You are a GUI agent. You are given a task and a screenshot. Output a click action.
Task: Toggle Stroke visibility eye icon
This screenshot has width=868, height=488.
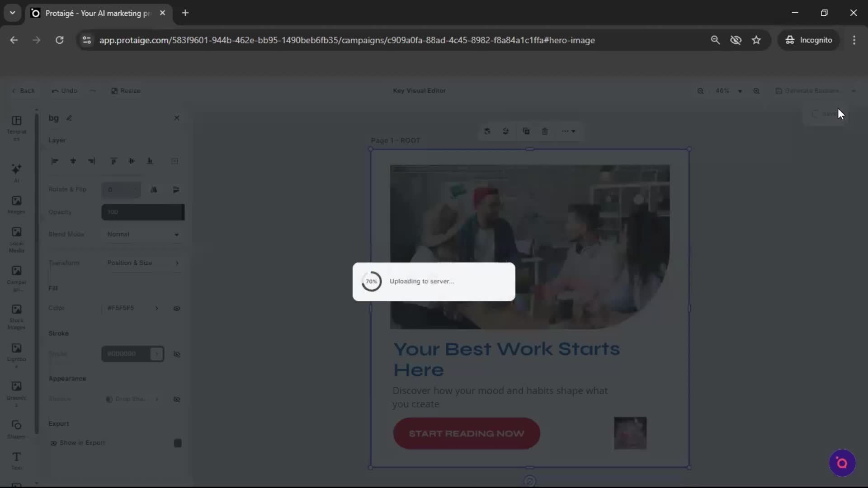(x=177, y=354)
